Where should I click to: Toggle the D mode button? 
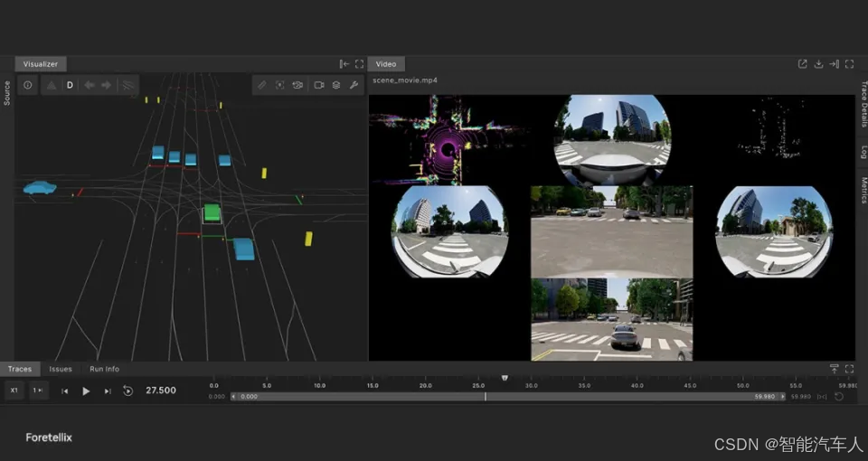pos(70,85)
